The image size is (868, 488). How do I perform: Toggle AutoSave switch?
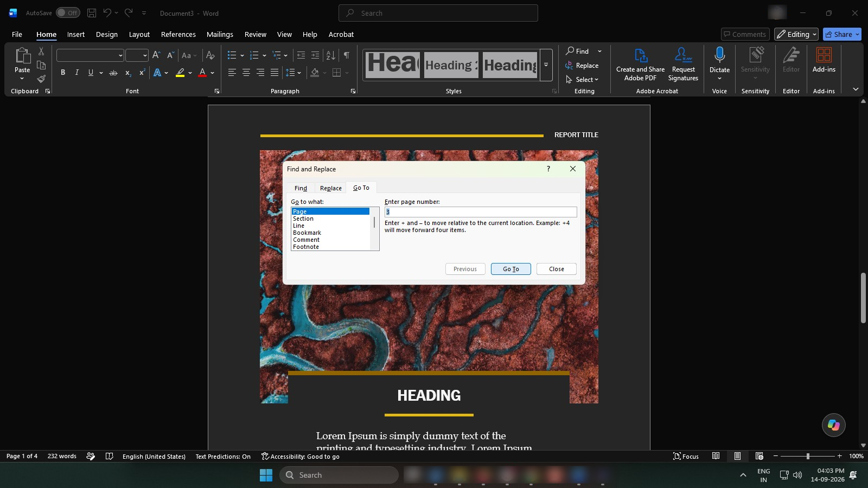pos(68,13)
